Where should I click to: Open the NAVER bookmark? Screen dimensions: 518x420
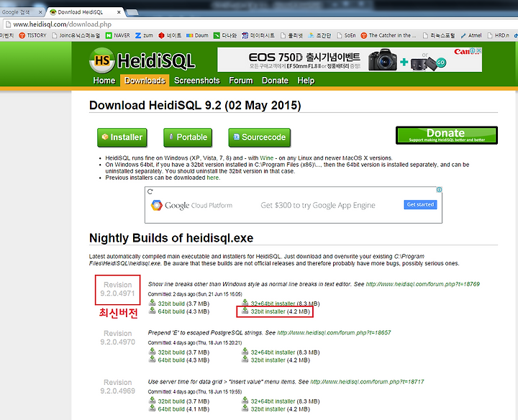pos(117,35)
